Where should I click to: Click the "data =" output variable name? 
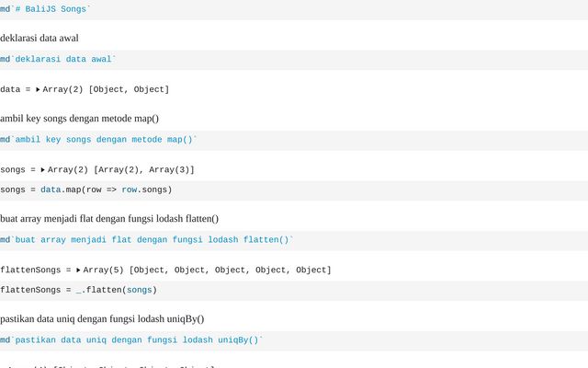[15, 89]
